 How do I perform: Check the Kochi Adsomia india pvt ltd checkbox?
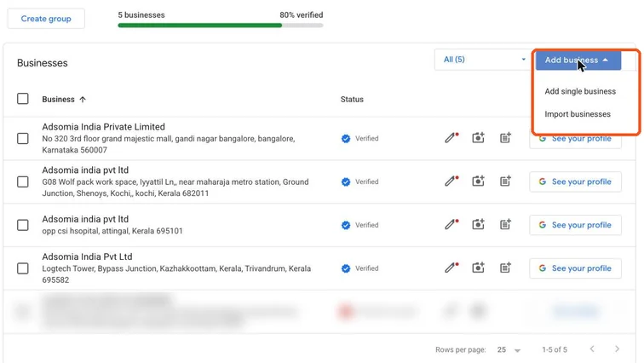(x=23, y=181)
